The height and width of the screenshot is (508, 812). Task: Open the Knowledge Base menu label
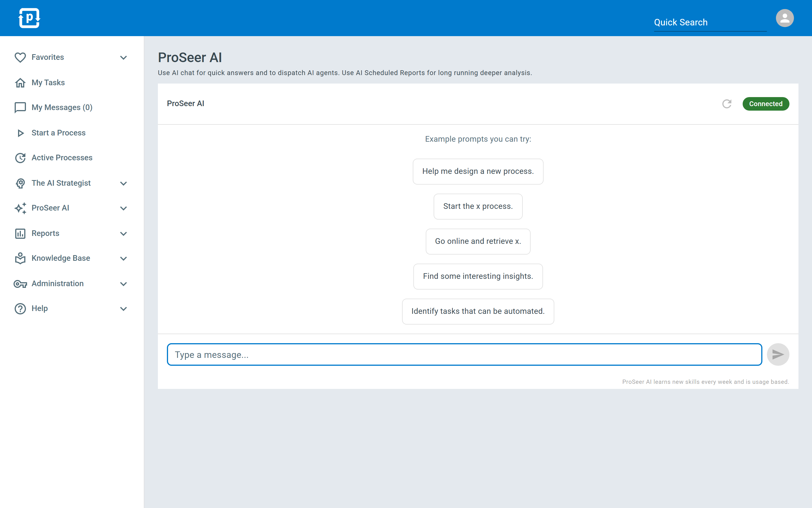coord(61,258)
